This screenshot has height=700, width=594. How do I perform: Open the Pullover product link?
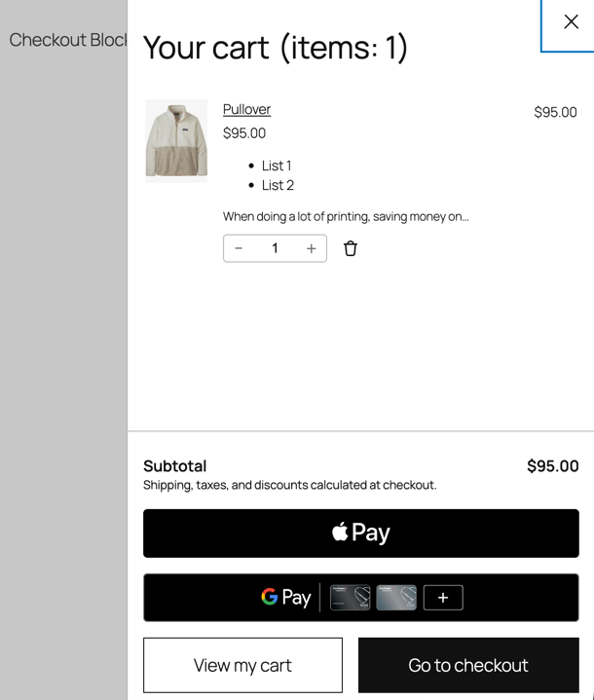point(246,109)
